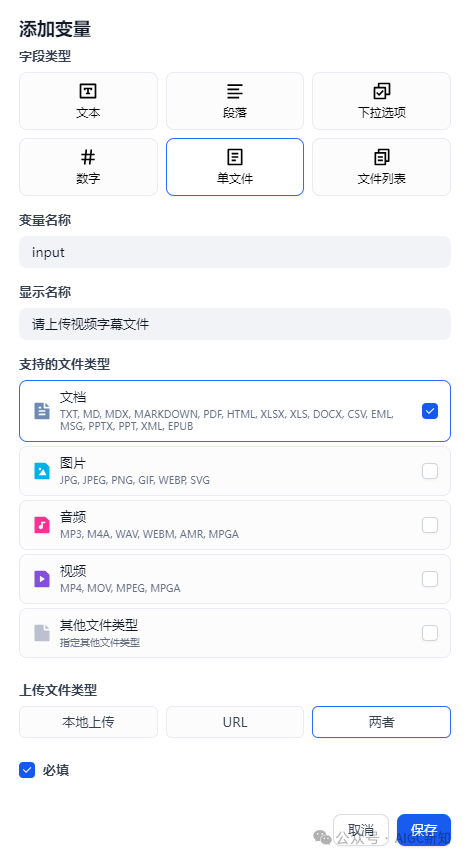Enable the 图片 image type checkbox
This screenshot has width=466, height=857.
tap(430, 471)
